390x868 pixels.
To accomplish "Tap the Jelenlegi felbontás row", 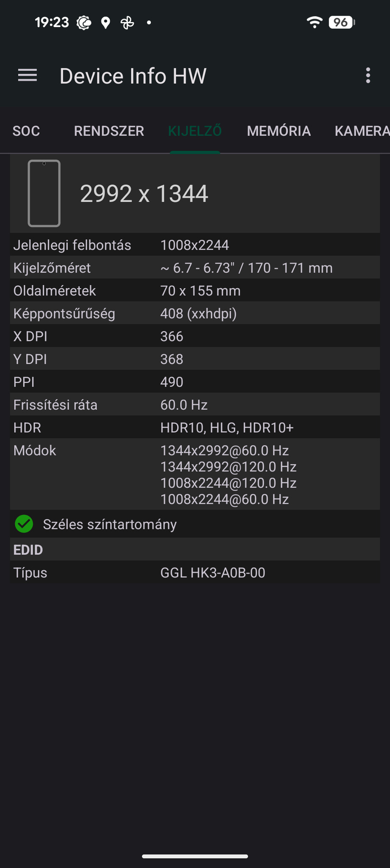I will coord(195,245).
